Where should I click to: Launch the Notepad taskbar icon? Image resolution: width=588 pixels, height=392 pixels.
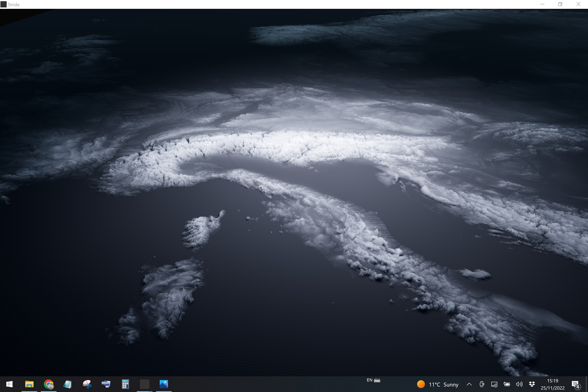[x=67, y=384]
